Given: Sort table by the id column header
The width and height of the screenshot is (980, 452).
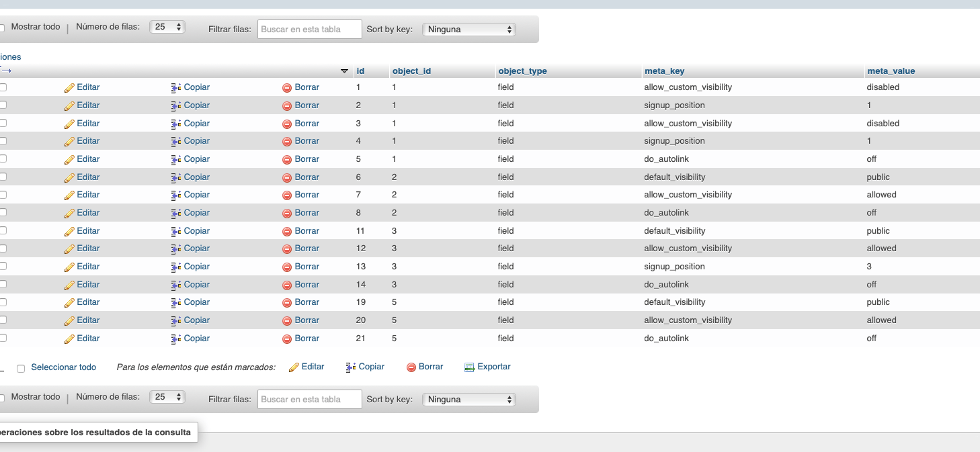Looking at the screenshot, I should point(360,71).
